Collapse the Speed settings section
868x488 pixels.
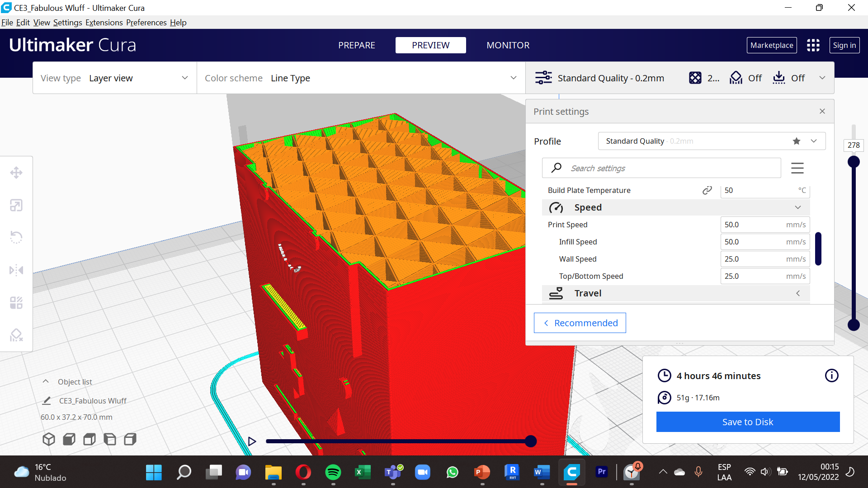point(676,207)
